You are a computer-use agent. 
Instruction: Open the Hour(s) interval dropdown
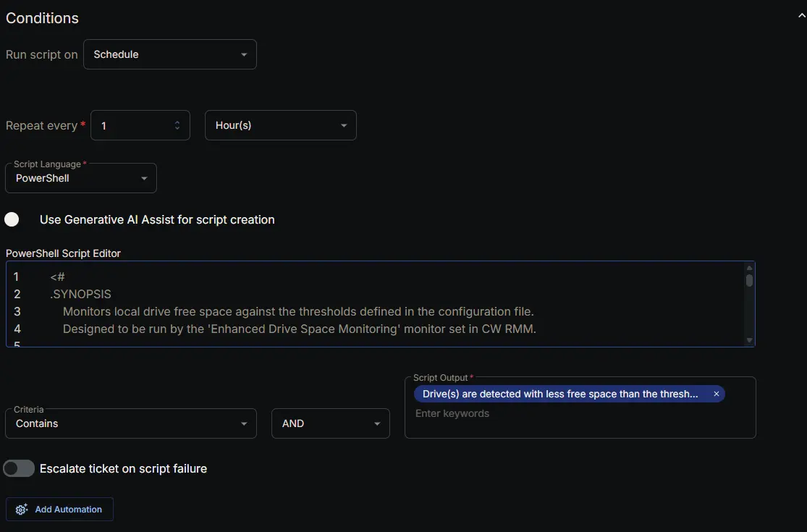[x=281, y=125]
